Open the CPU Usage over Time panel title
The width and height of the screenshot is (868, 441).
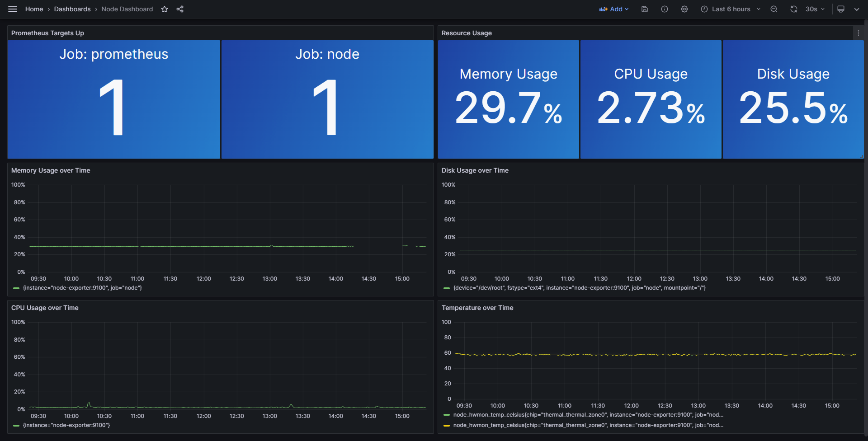45,308
